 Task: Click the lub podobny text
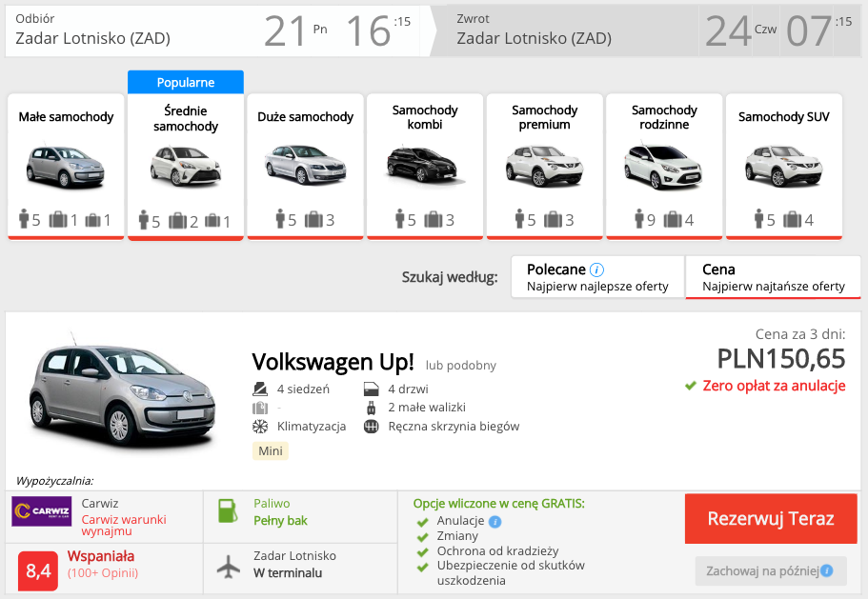pyautogui.click(x=460, y=366)
